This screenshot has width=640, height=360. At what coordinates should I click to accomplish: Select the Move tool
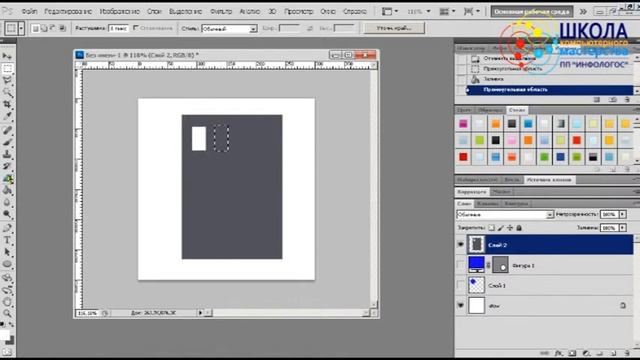pos(7,56)
